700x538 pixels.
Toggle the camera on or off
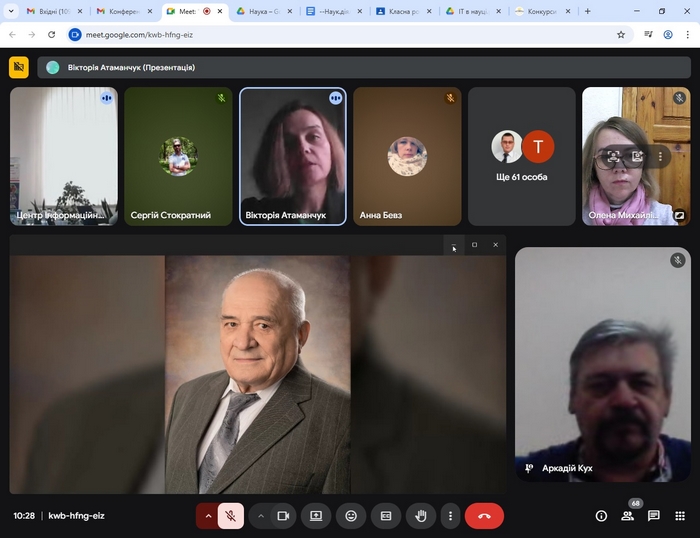tap(283, 516)
